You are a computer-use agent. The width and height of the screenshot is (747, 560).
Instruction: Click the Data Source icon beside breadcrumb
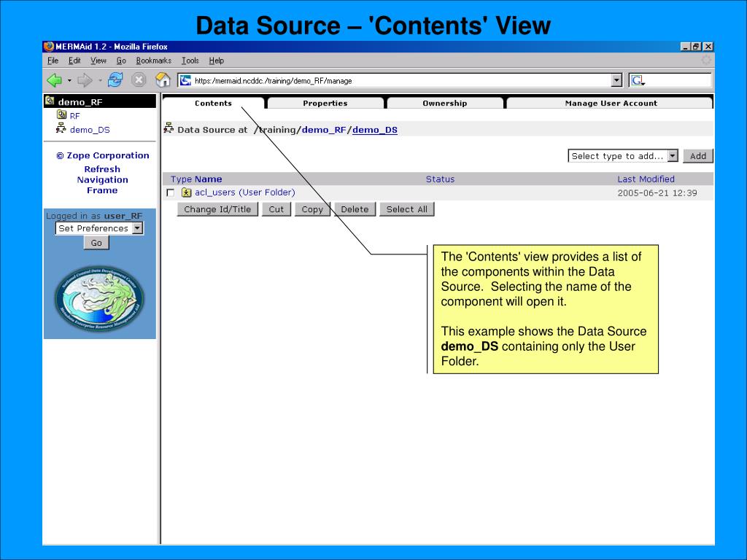(169, 128)
